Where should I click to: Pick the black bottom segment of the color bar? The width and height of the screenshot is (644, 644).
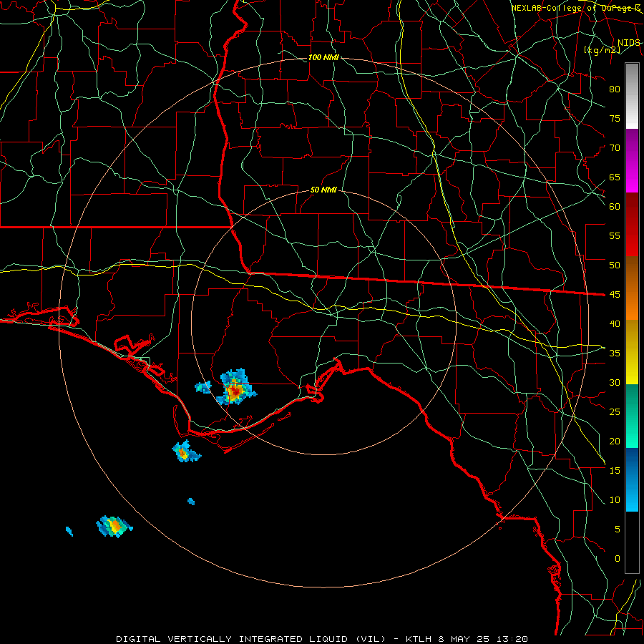(x=632, y=542)
